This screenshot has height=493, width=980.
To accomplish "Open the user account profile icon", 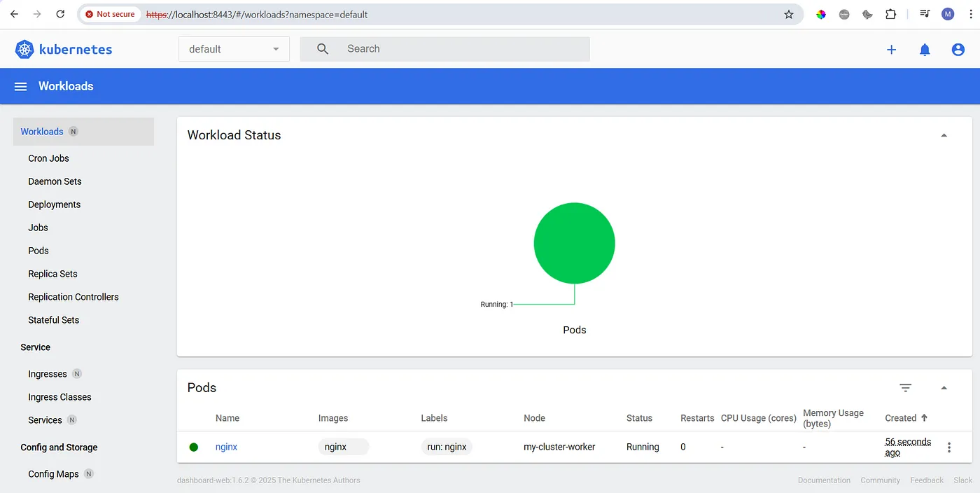I will tap(958, 49).
